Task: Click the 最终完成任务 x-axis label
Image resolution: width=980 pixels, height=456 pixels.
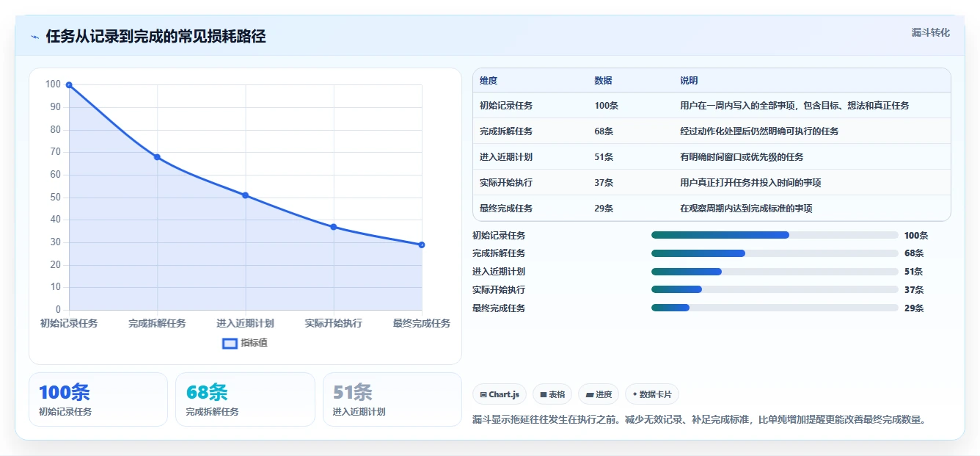Action: pyautogui.click(x=422, y=323)
